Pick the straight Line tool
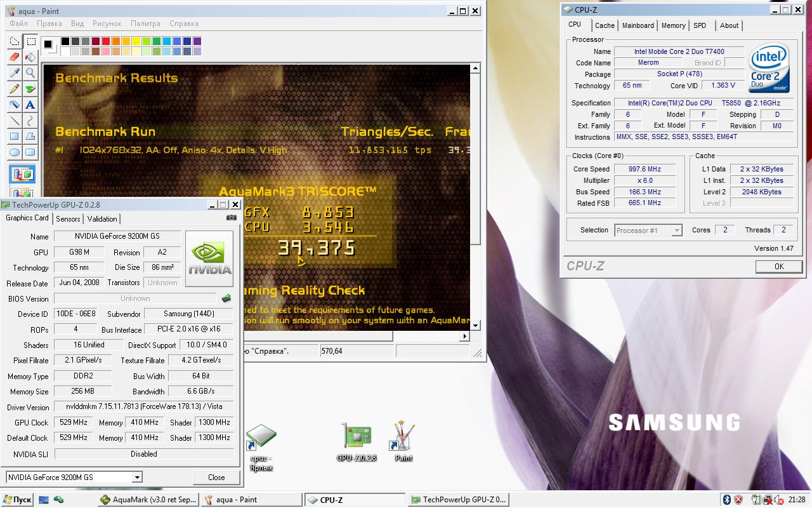The height and width of the screenshot is (508, 812). (15, 121)
